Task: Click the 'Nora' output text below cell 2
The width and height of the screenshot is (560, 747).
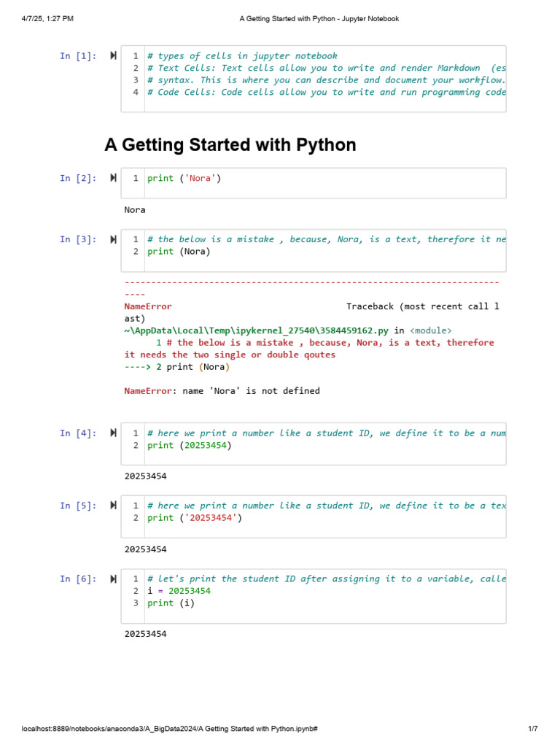Action: point(135,210)
